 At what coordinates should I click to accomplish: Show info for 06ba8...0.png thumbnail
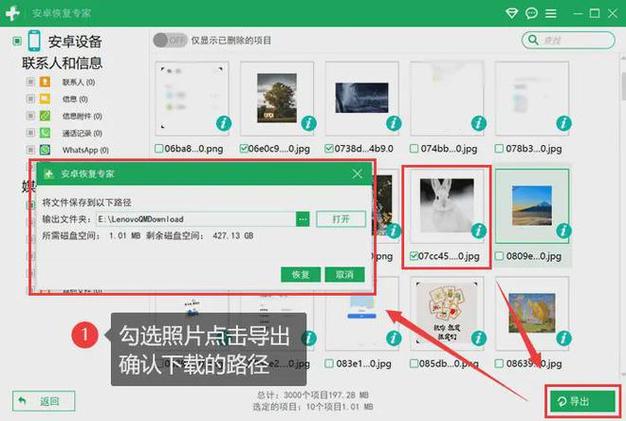point(224,123)
